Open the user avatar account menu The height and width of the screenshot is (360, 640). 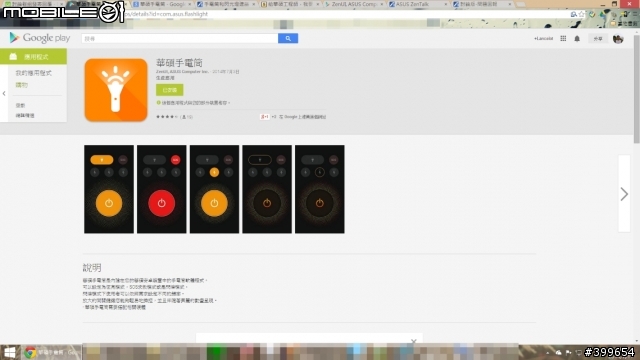point(618,39)
